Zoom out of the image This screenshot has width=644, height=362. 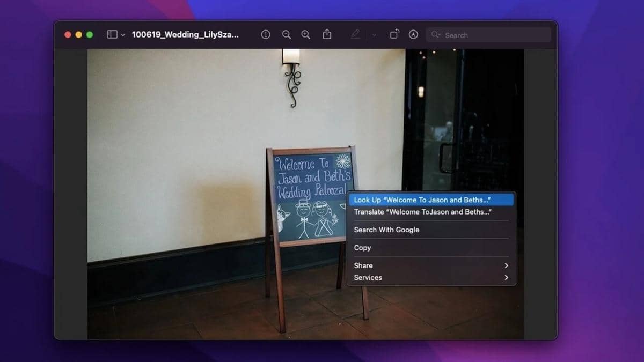[x=287, y=34]
